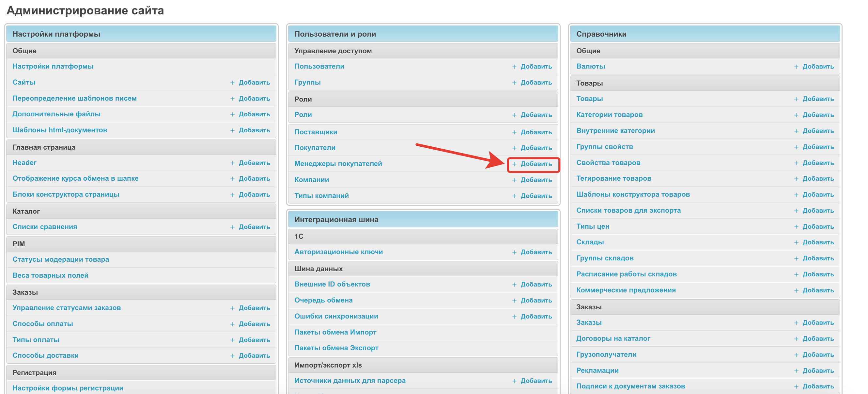Click plus icon beside Header row
Screen dimensions: 868x394
tap(232, 163)
